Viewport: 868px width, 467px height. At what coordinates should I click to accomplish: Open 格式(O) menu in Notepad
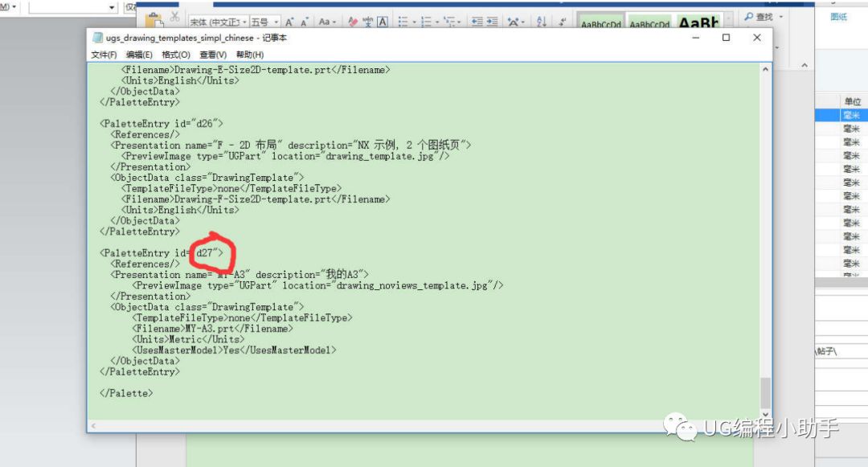[176, 55]
